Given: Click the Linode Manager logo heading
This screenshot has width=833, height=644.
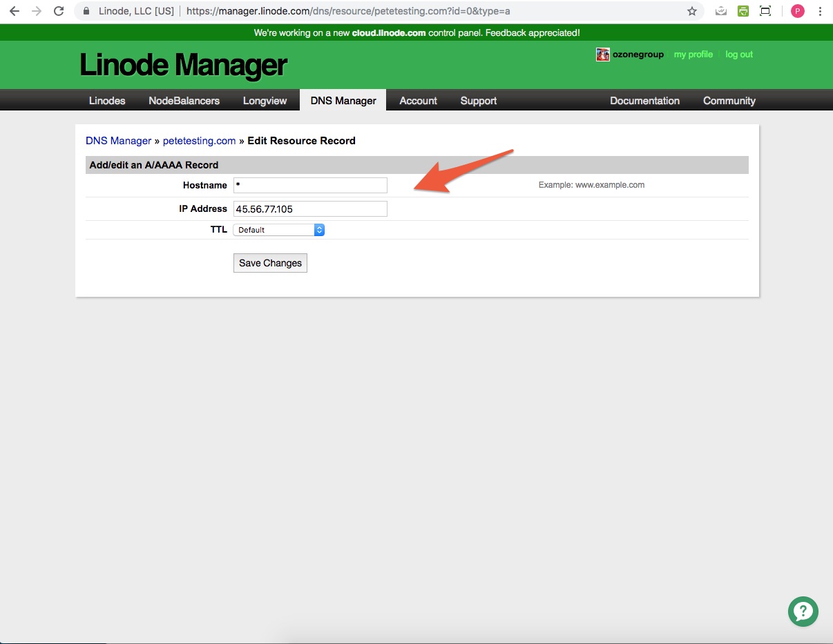Looking at the screenshot, I should click(x=184, y=66).
